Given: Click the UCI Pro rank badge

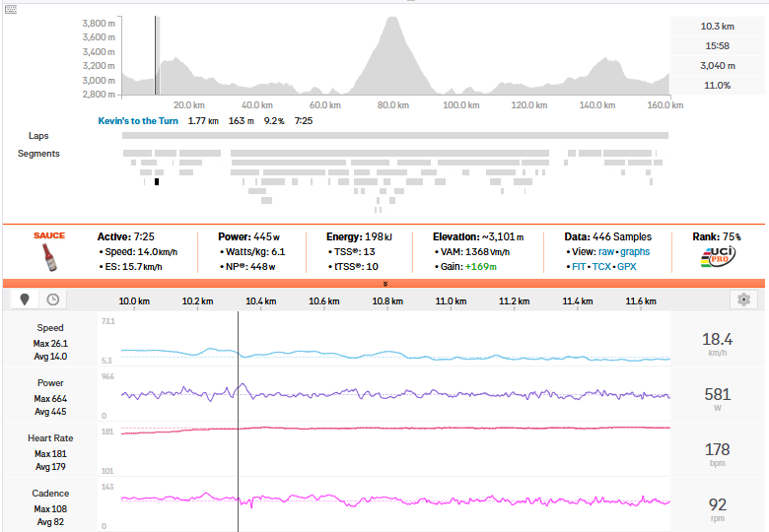Looking at the screenshot, I should tap(718, 257).
